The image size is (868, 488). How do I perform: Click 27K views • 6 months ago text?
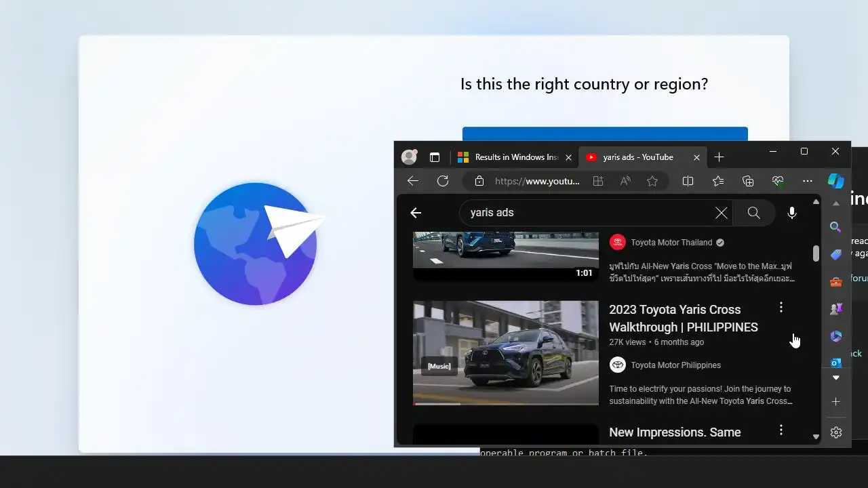[x=656, y=342]
